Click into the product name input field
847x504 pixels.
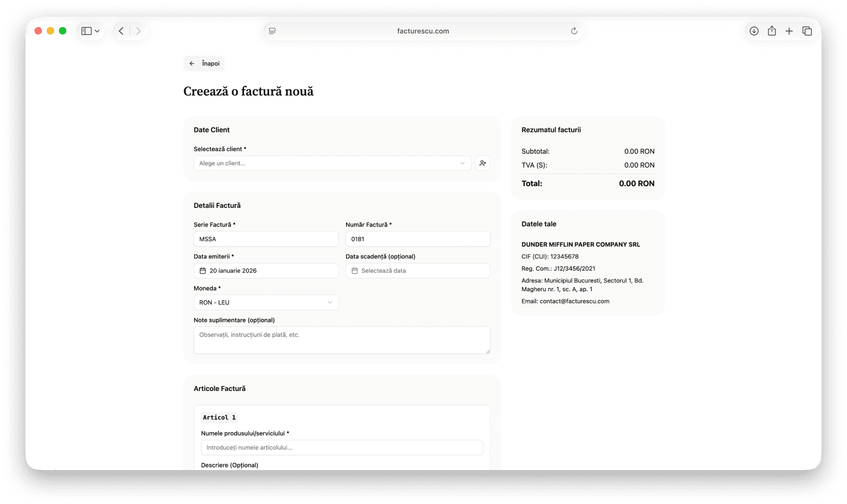341,448
